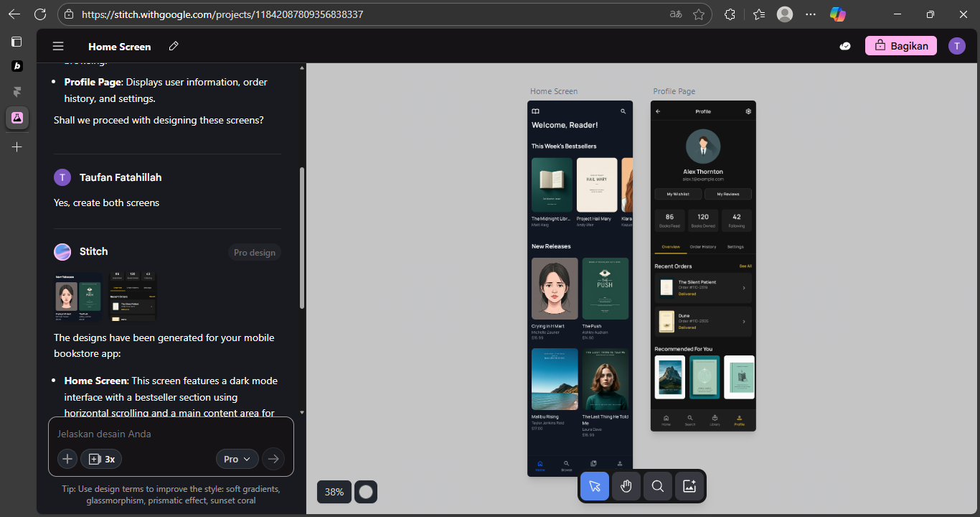The width and height of the screenshot is (980, 517).
Task: Click the add image tool
Action: (689, 487)
